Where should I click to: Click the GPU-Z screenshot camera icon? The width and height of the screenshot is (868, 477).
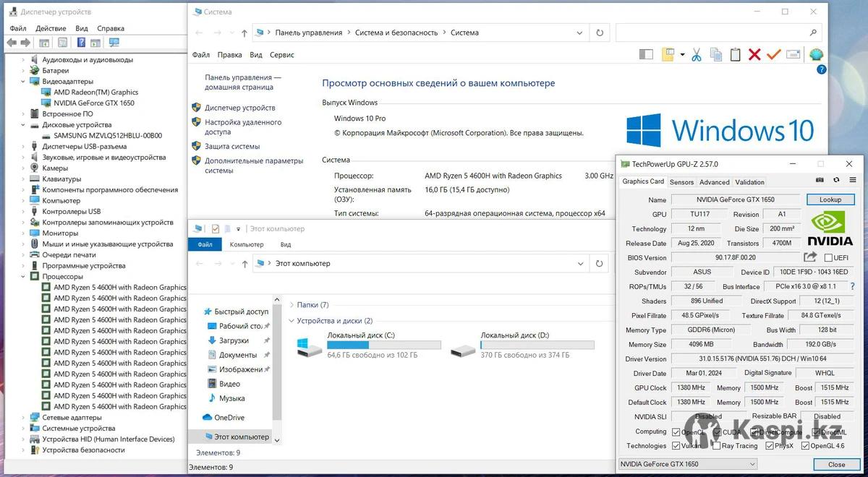pyautogui.click(x=820, y=180)
